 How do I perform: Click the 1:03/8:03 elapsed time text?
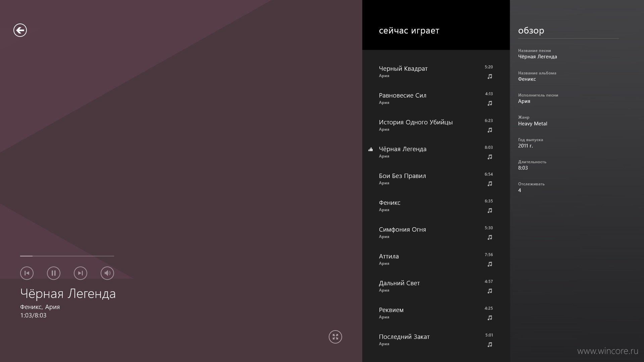pos(33,315)
